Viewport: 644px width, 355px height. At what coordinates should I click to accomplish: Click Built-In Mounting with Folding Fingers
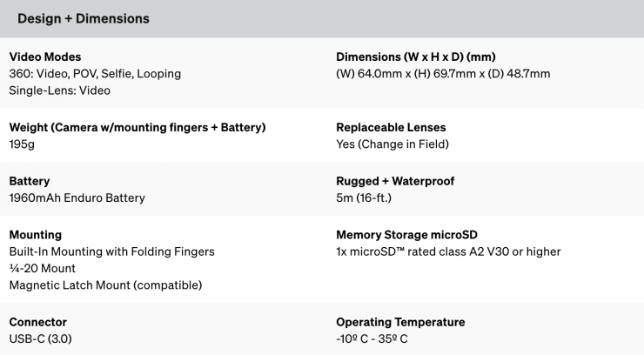(111, 251)
